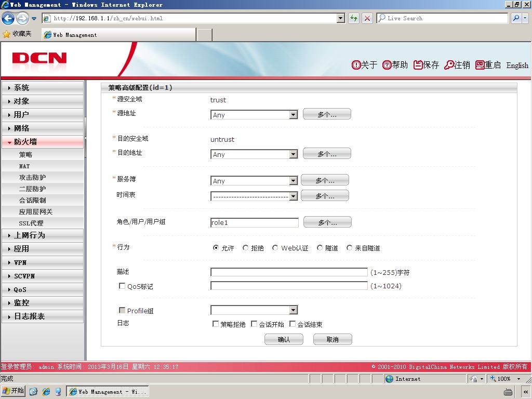The height and width of the screenshot is (399, 532).
Task: Click the Refresh page icon
Action: coord(354,18)
